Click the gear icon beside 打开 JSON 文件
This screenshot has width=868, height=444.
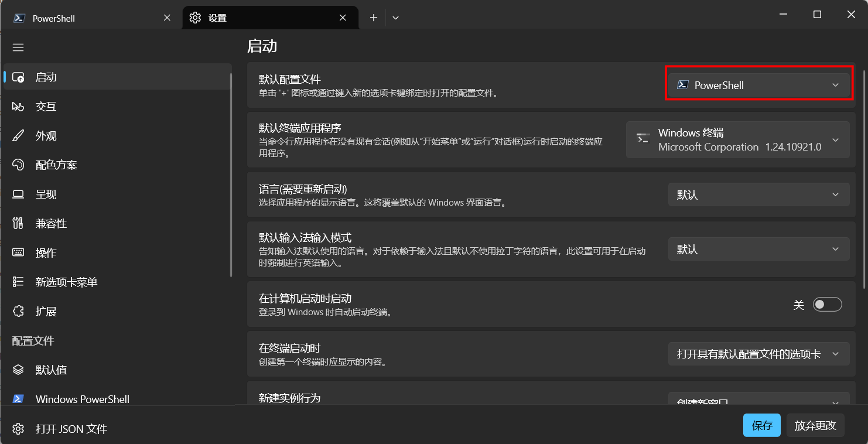18,429
